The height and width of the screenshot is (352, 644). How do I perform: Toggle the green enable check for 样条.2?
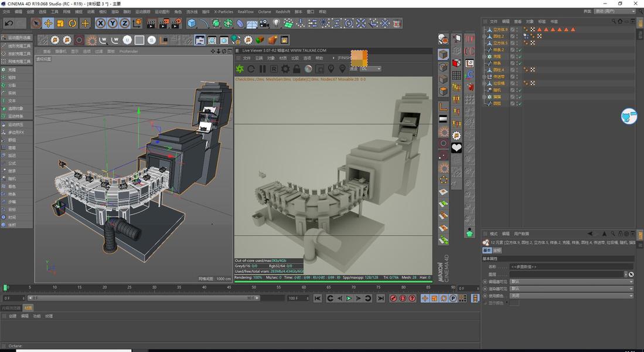(520, 50)
